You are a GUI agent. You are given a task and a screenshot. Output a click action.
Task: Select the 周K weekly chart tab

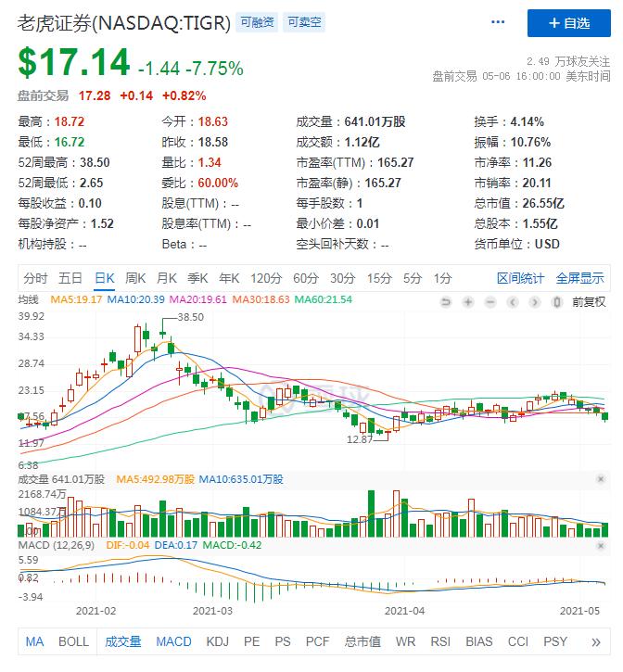click(135, 279)
